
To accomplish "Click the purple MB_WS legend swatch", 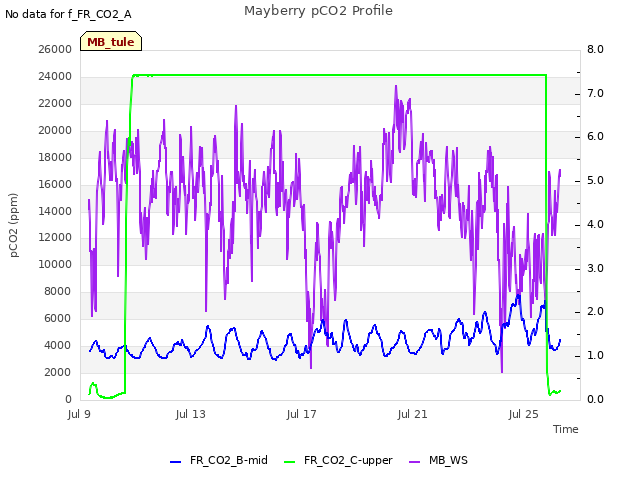I will pyautogui.click(x=414, y=462).
